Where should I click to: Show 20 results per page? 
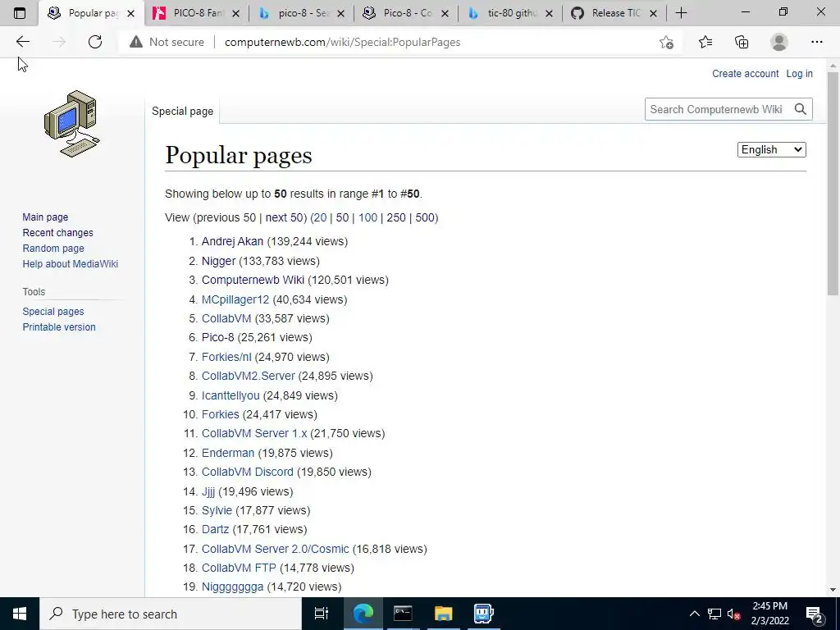(320, 217)
